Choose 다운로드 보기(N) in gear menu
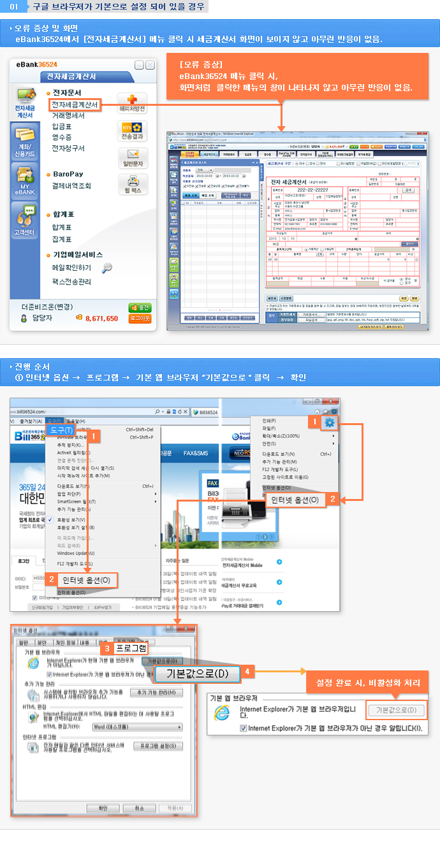Image resolution: width=440 pixels, height=868 pixels. click(280, 453)
